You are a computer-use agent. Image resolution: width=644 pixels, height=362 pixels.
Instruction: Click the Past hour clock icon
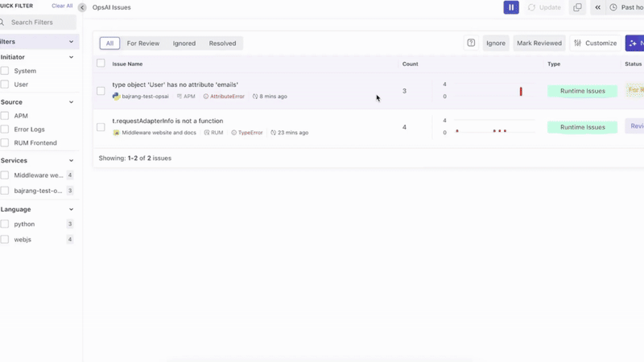click(x=613, y=7)
